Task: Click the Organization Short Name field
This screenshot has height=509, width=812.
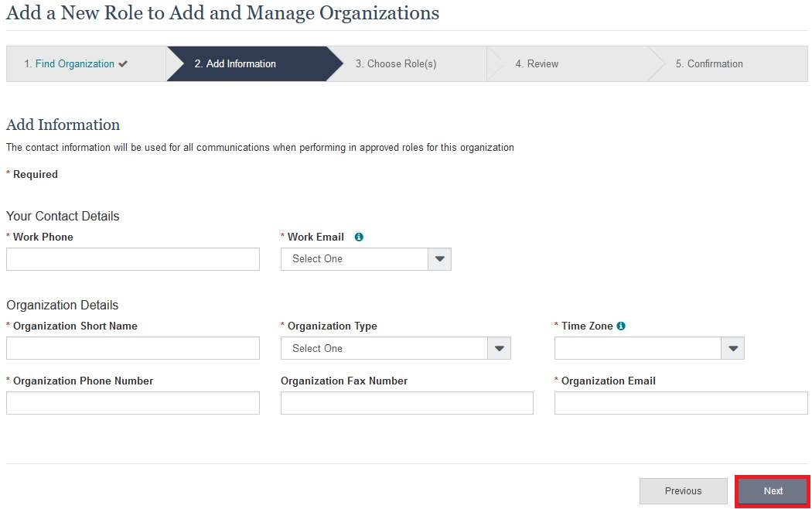Action: pos(133,348)
